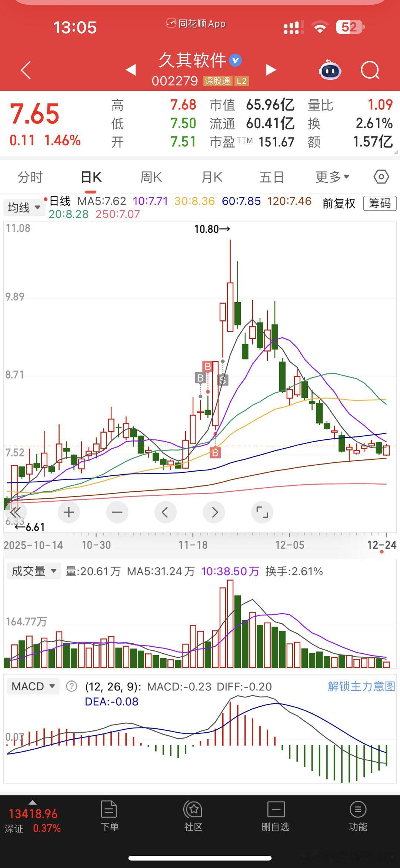The width and height of the screenshot is (400, 868).
Task: Expand chart to fullscreen
Action: pyautogui.click(x=262, y=512)
